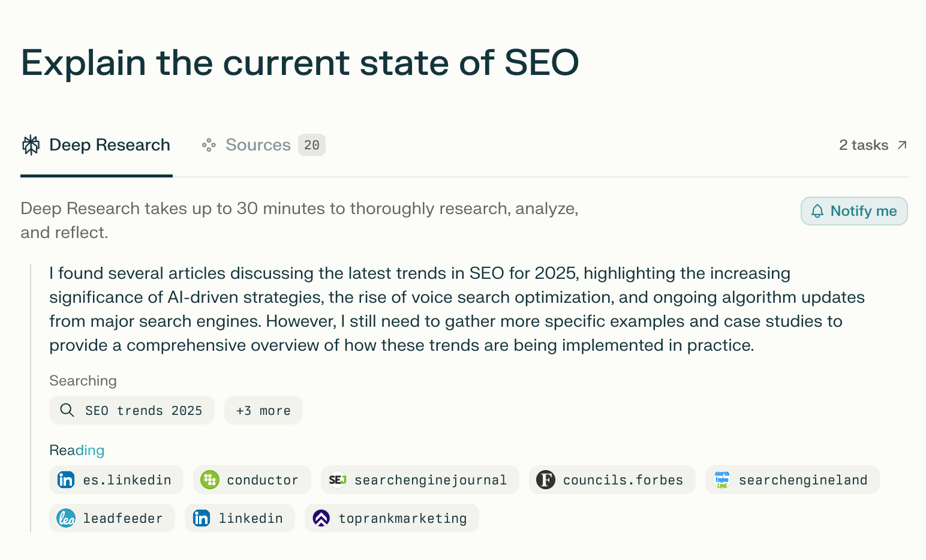Click the bell icon in Notify me
The height and width of the screenshot is (560, 926).
817,211
